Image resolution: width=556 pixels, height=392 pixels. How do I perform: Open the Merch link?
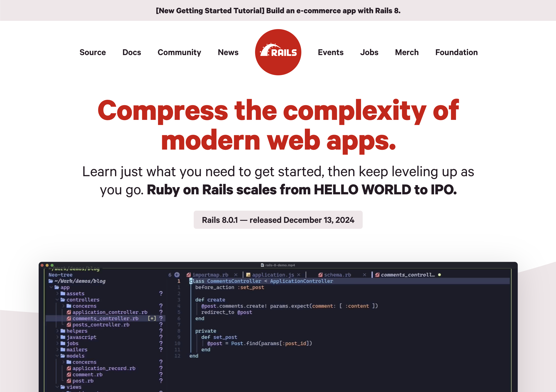coord(407,52)
